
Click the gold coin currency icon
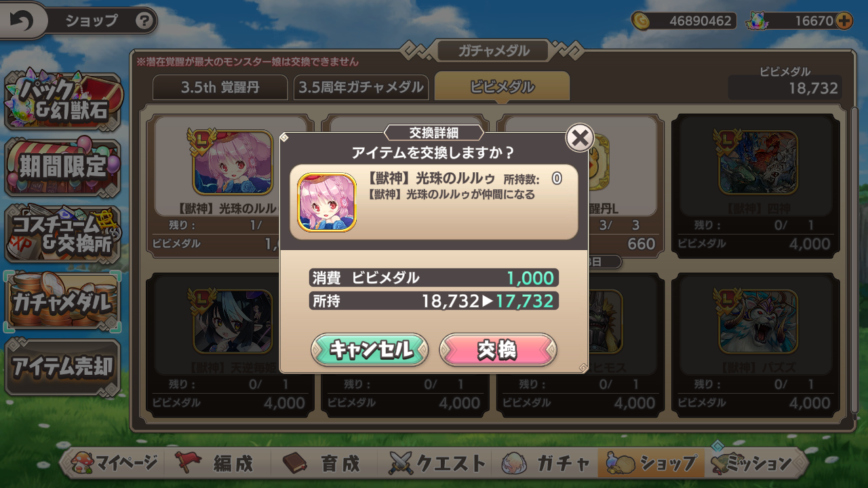(640, 21)
